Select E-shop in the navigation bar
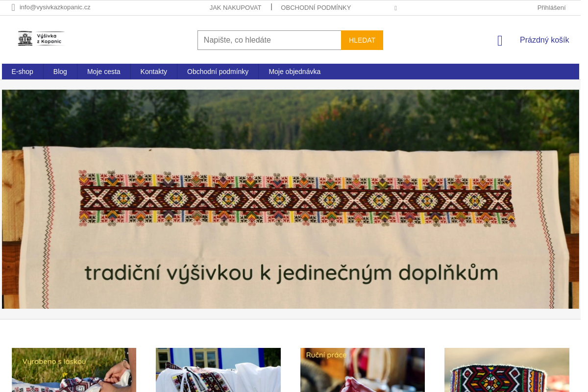588x392 pixels. tap(23, 72)
